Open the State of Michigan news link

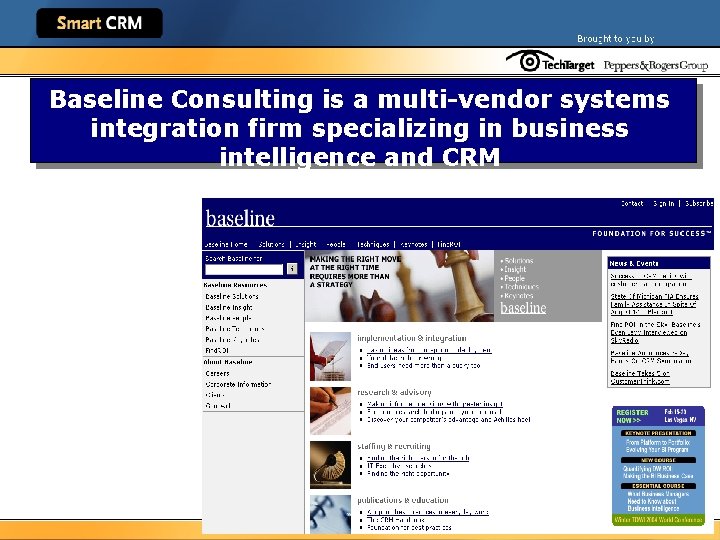click(654, 304)
